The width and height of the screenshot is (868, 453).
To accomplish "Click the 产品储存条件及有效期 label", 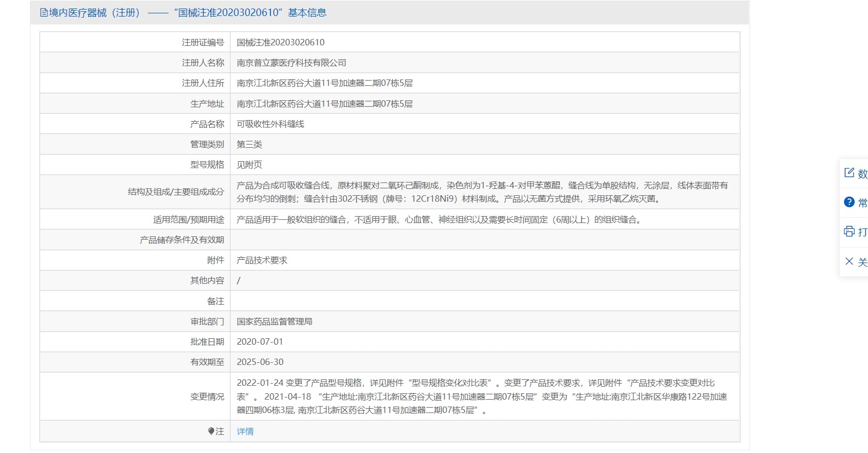I will tap(182, 240).
